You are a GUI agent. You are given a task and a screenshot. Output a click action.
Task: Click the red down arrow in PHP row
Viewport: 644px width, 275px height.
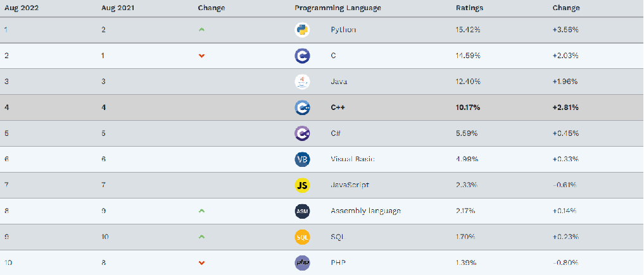click(201, 263)
